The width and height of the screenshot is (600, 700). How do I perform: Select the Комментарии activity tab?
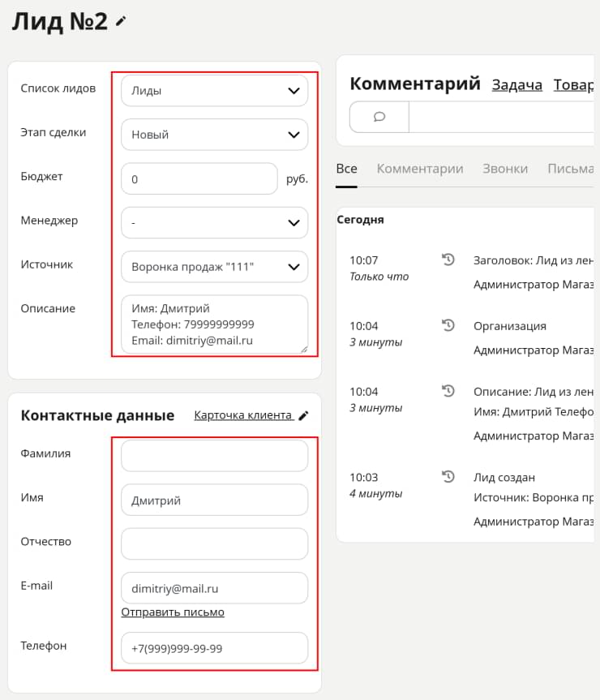[420, 169]
